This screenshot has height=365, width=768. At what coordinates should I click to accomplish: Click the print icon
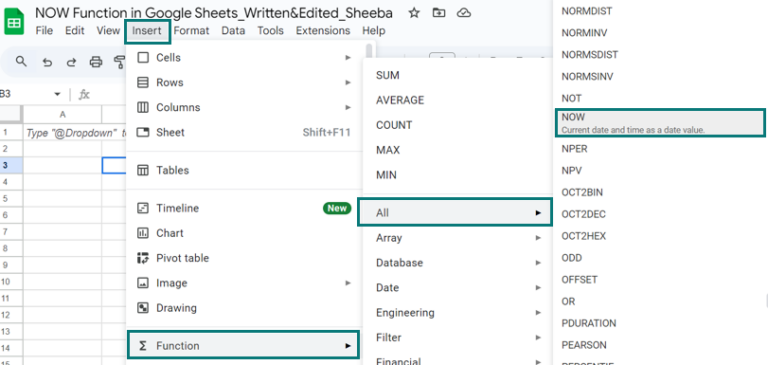click(96, 62)
